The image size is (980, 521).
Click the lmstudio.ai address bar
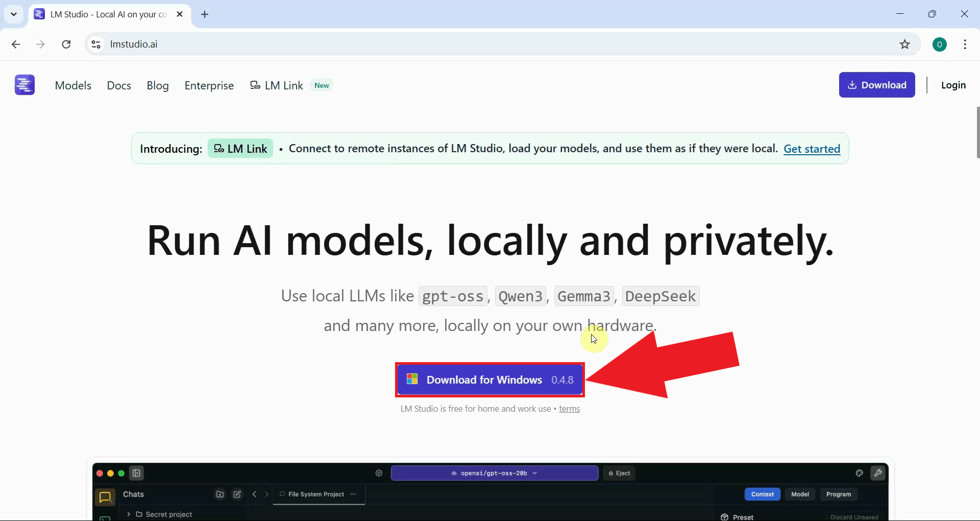click(x=459, y=44)
